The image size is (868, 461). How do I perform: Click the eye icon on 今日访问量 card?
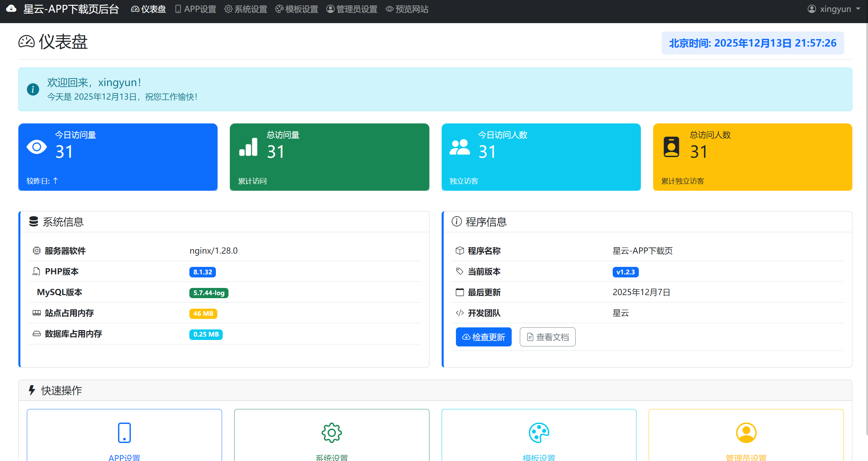[37, 147]
